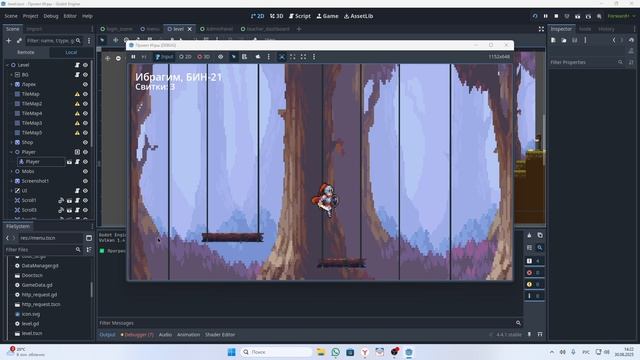Toggle distraction-free mode fullscreen icon
The image size is (640, 360).
541,29
